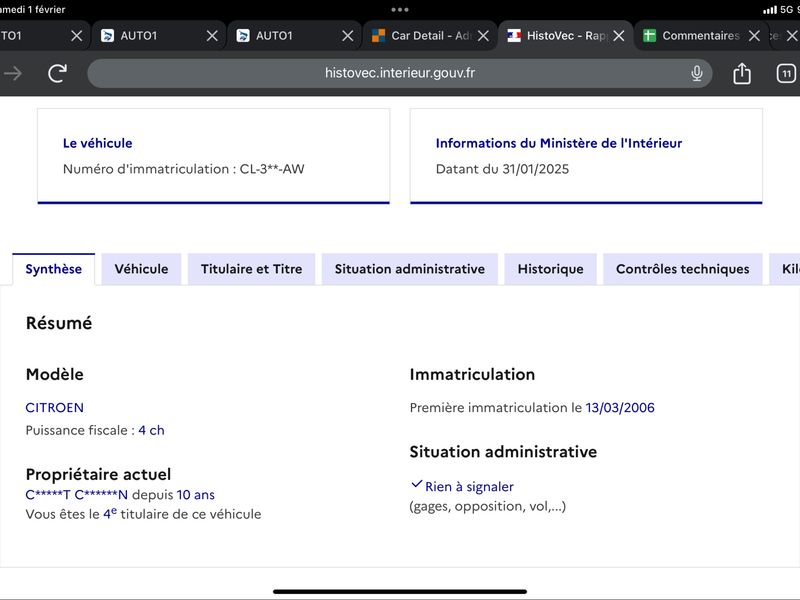This screenshot has width=800, height=600.
Task: Close the Commentaires tab
Action: coord(754,36)
